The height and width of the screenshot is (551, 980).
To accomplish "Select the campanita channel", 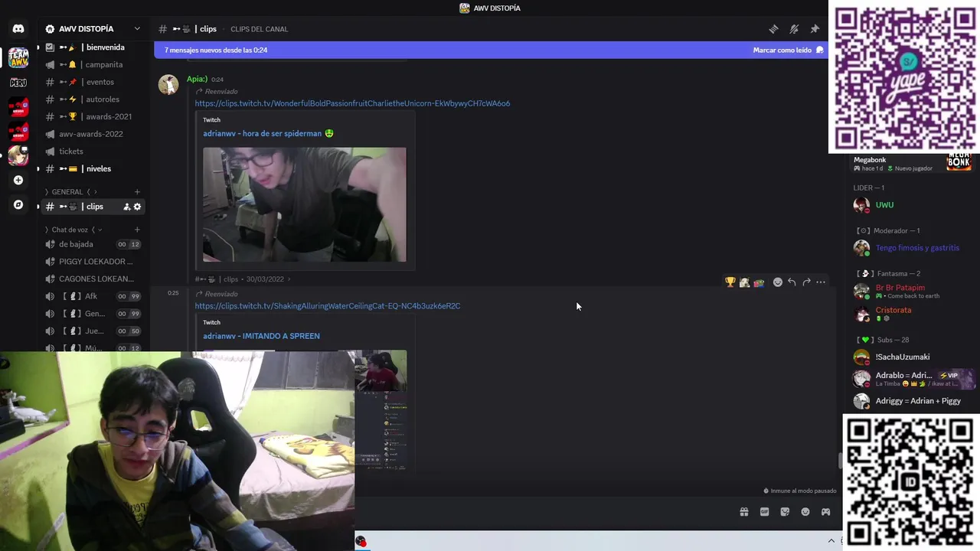I will coord(92,65).
